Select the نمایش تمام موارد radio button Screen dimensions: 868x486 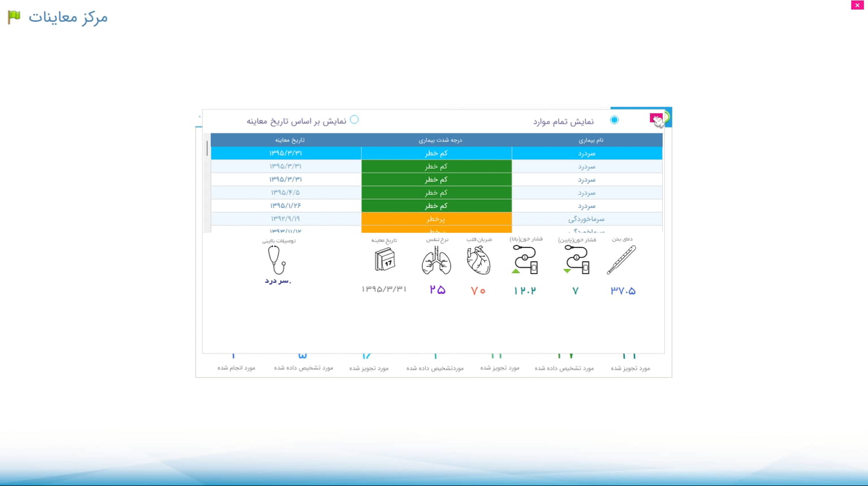click(x=614, y=120)
